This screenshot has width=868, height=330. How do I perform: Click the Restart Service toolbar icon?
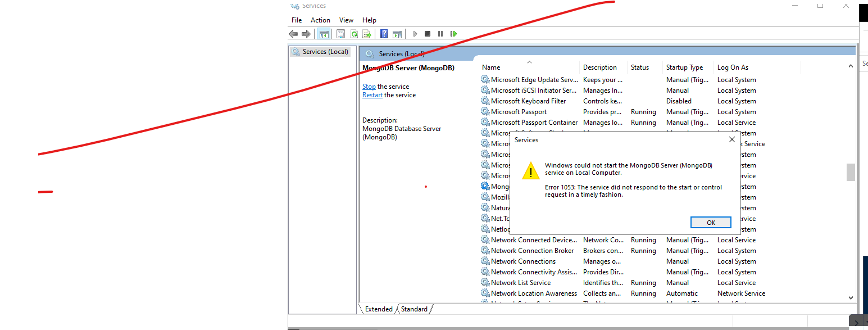453,34
